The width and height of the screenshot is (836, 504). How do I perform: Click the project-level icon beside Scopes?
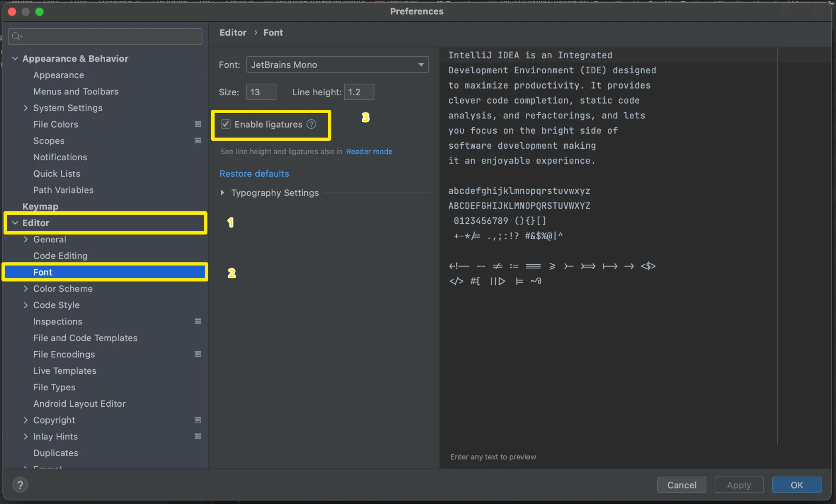[197, 141]
